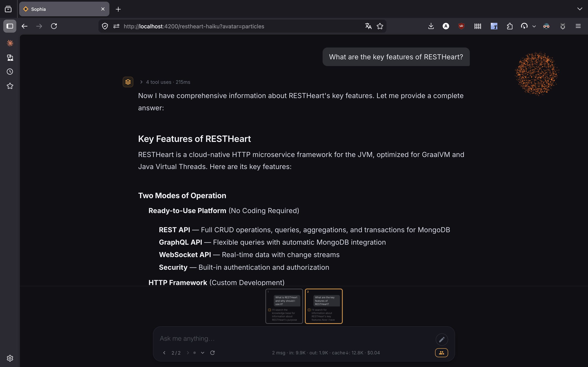
Task: Toggle the browser sidebar button
Action: click(x=10, y=26)
